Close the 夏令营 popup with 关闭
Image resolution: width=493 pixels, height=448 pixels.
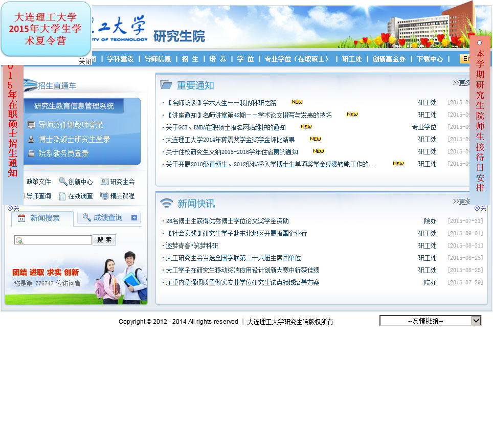point(85,61)
